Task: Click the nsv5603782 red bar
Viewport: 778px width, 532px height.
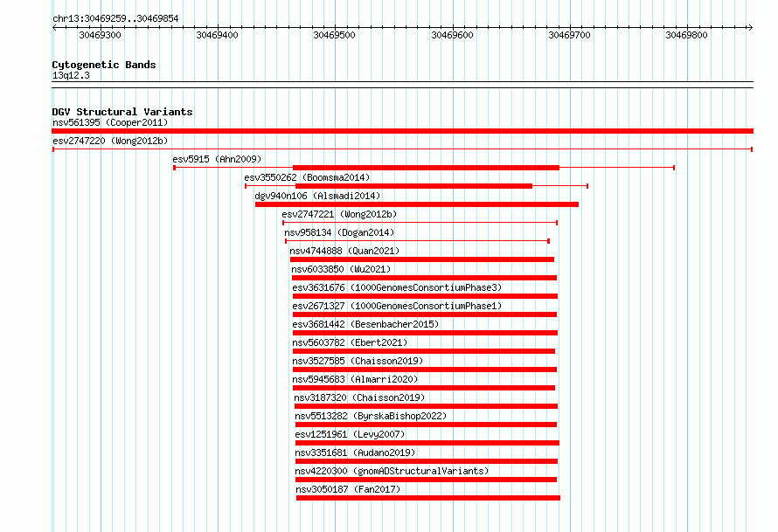Action: 424,351
